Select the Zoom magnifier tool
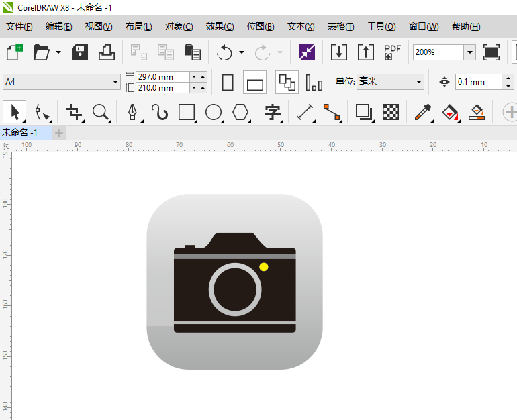 pos(101,112)
